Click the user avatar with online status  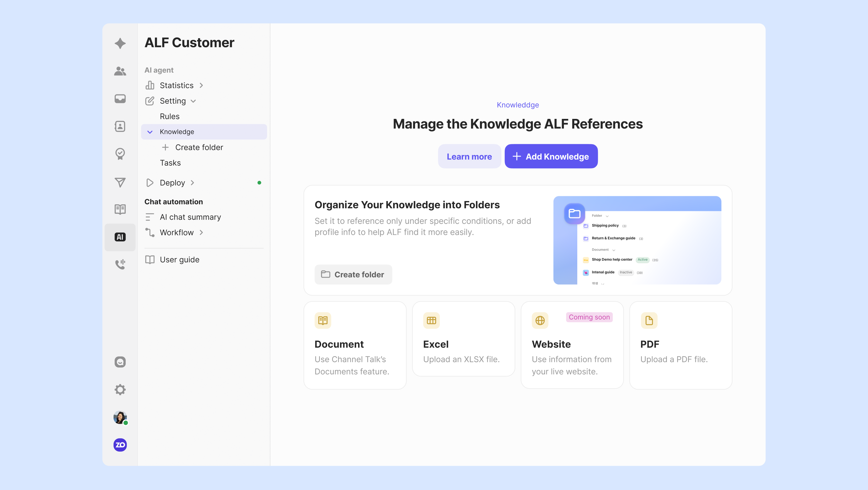point(120,418)
